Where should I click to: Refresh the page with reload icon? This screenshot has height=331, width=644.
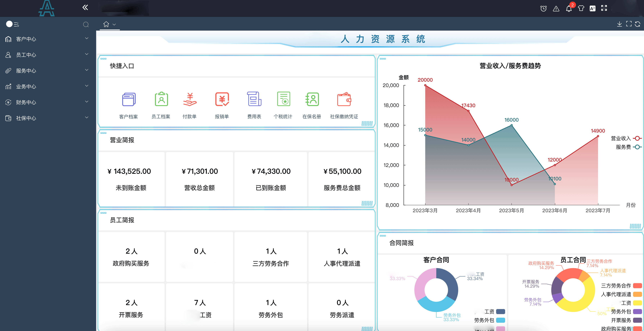tap(638, 24)
